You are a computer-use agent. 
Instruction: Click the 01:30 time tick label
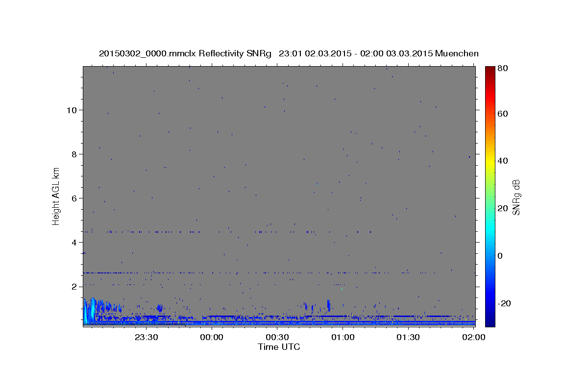pyautogui.click(x=408, y=338)
